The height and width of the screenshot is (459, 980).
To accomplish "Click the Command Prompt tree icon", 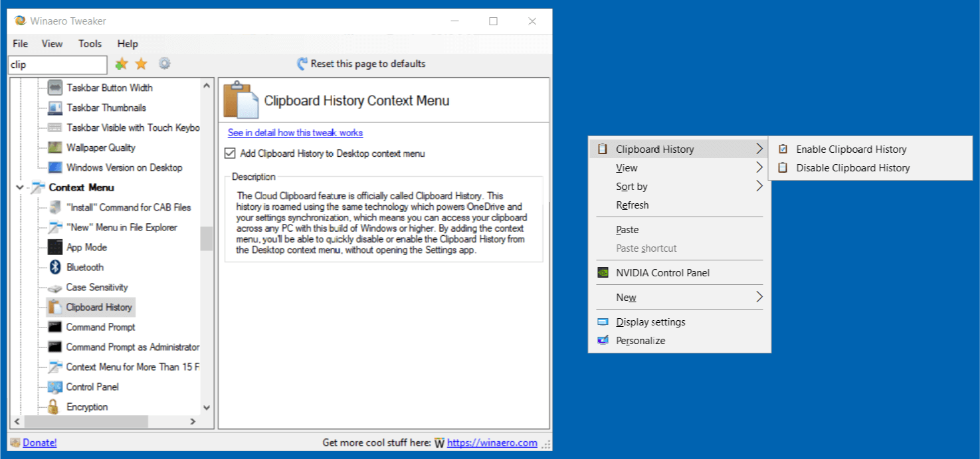I will (55, 327).
